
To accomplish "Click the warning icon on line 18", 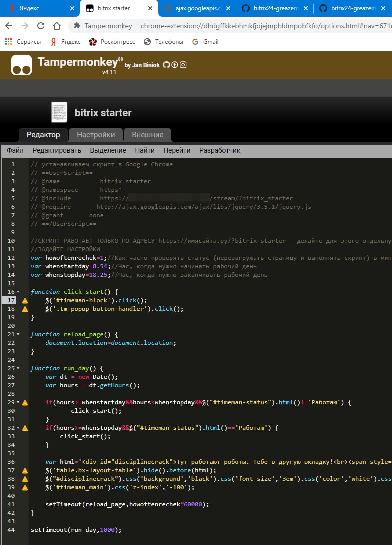I will point(25,309).
